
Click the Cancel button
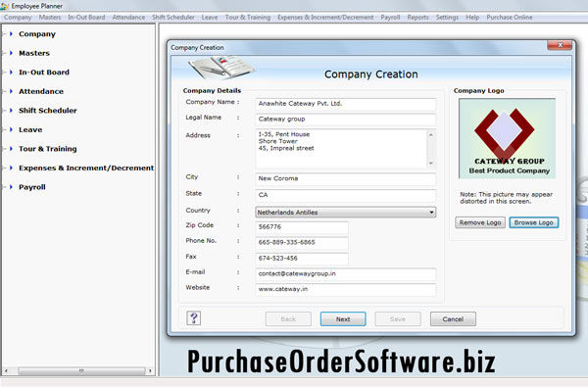pyautogui.click(x=453, y=319)
